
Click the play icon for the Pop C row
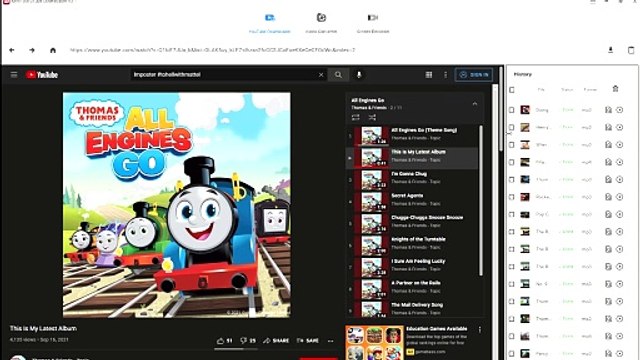click(x=620, y=215)
